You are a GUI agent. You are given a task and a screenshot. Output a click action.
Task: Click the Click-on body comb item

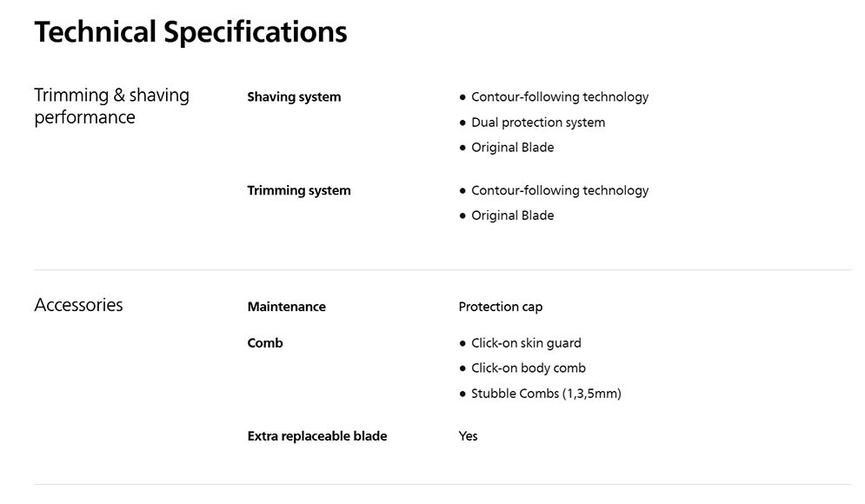[x=528, y=368]
